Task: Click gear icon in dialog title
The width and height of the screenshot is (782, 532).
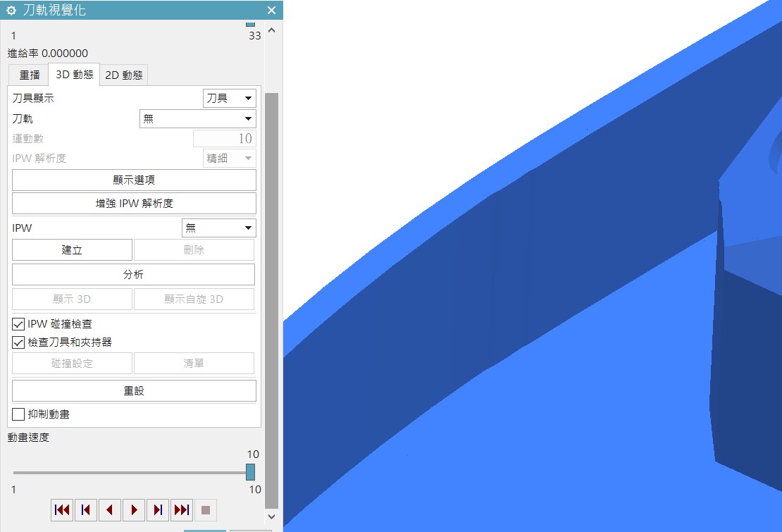Action: pos(11,10)
